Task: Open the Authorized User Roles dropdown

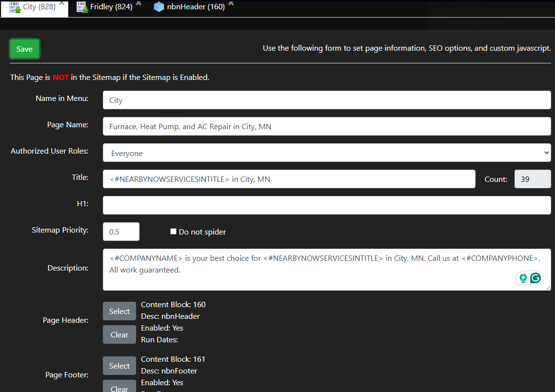Action: pyautogui.click(x=326, y=153)
